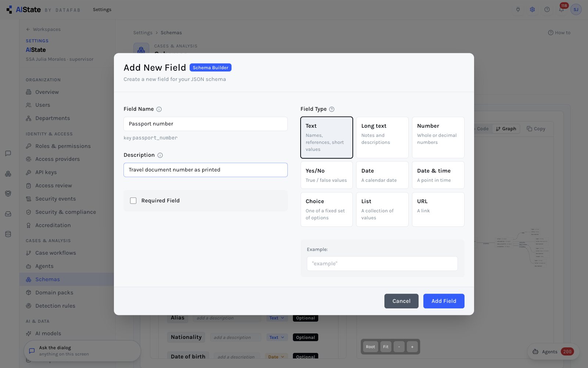This screenshot has width=588, height=368.
Task: Open the How to link
Action: pos(559,33)
